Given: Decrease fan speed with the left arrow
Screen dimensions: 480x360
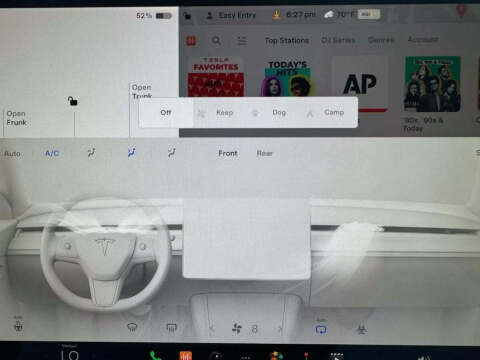Looking at the screenshot, I should click(212, 329).
